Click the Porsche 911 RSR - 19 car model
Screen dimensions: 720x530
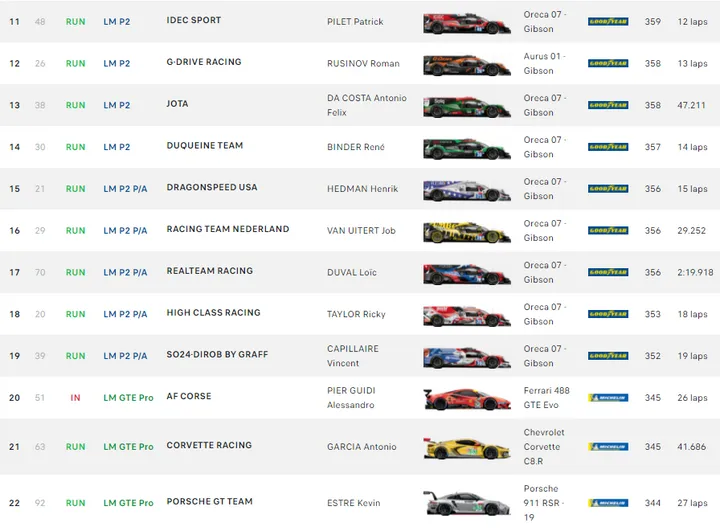[x=544, y=503]
